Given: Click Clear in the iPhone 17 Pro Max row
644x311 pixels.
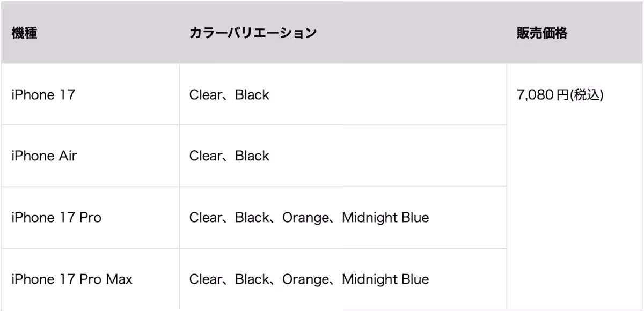Looking at the screenshot, I should (x=203, y=279).
